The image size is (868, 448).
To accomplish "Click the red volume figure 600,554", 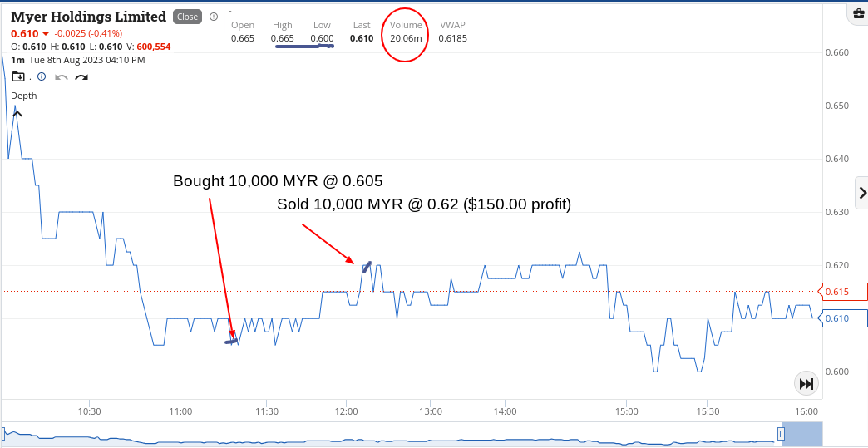I will (153, 47).
